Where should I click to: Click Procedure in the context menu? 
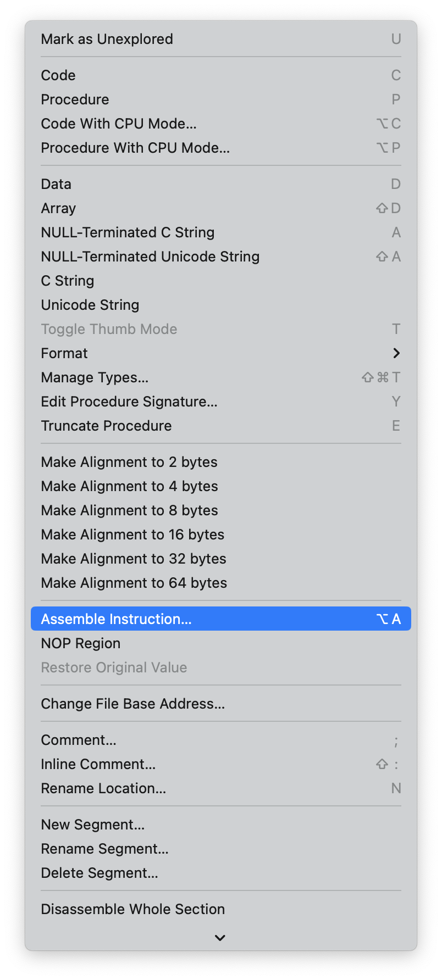coord(75,99)
